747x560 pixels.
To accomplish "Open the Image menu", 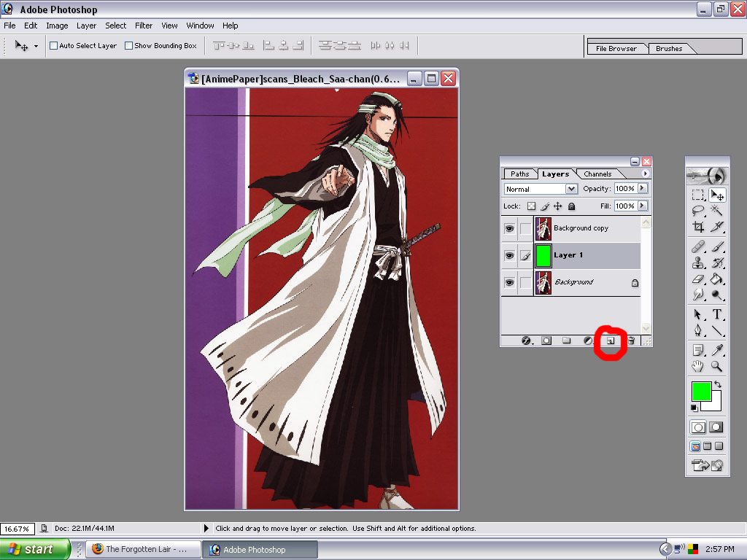I will point(57,26).
